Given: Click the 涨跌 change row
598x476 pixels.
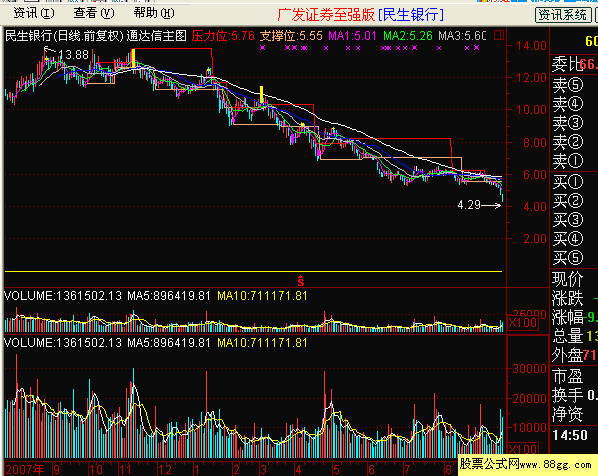Looking at the screenshot, I should point(574,298).
